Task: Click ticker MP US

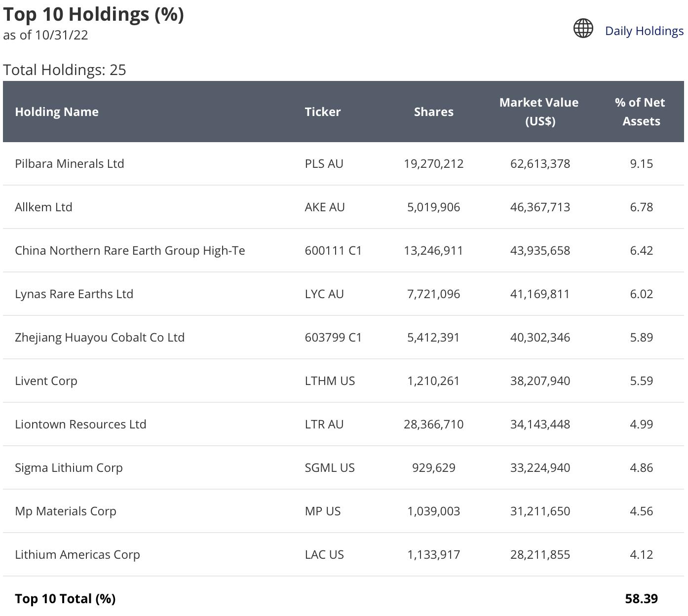Action: (x=323, y=511)
